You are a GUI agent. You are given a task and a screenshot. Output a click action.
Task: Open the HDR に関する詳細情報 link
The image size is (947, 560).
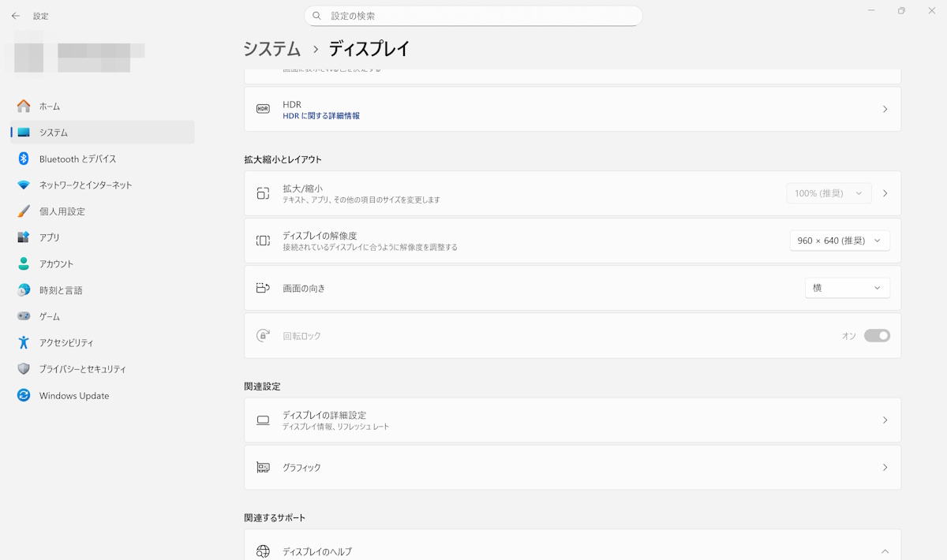point(321,116)
